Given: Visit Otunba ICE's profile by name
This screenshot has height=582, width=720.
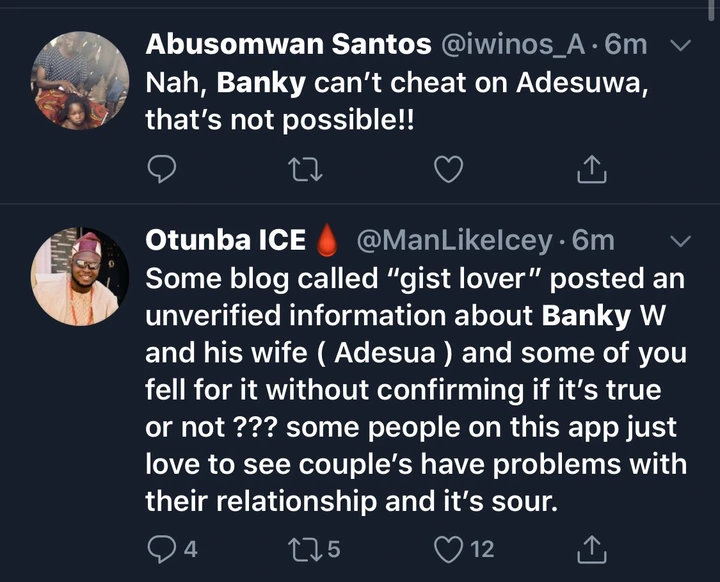Looking at the screenshot, I should [224, 241].
